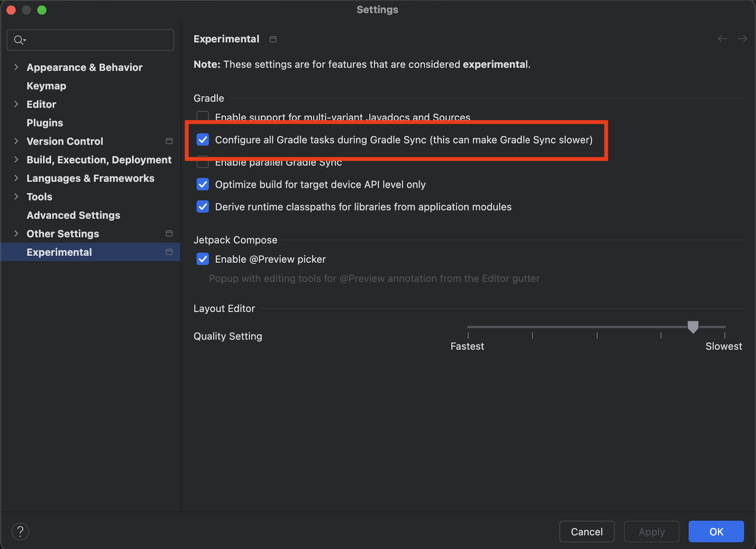Screen dimensions: 756x549
Task: Click project-level icon beside Experimental sidebar item
Action: (x=169, y=252)
